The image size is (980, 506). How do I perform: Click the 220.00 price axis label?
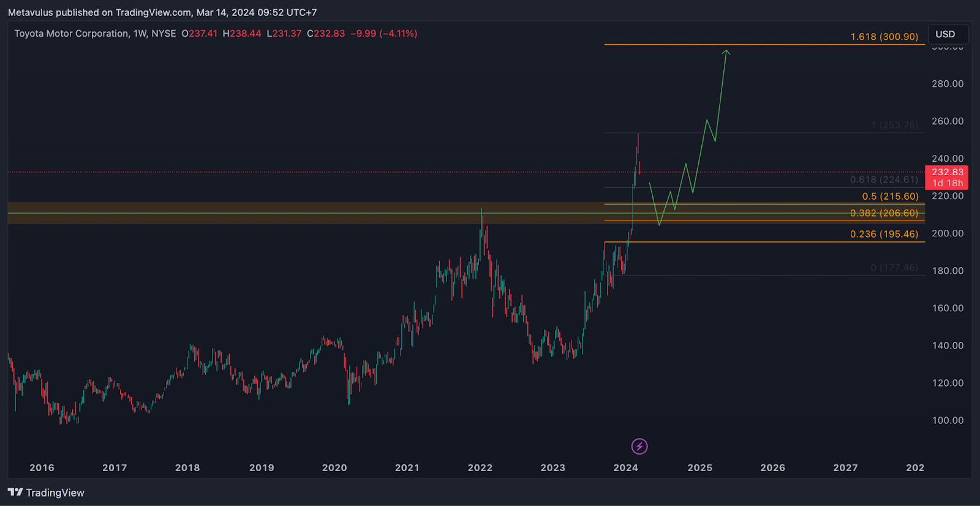[x=948, y=196]
